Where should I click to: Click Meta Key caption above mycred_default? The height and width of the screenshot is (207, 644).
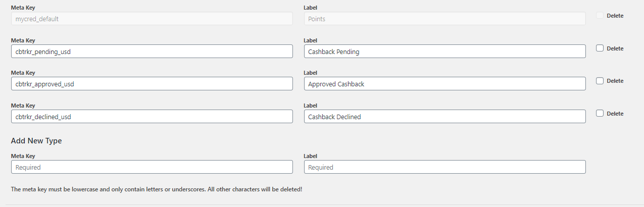[23, 8]
